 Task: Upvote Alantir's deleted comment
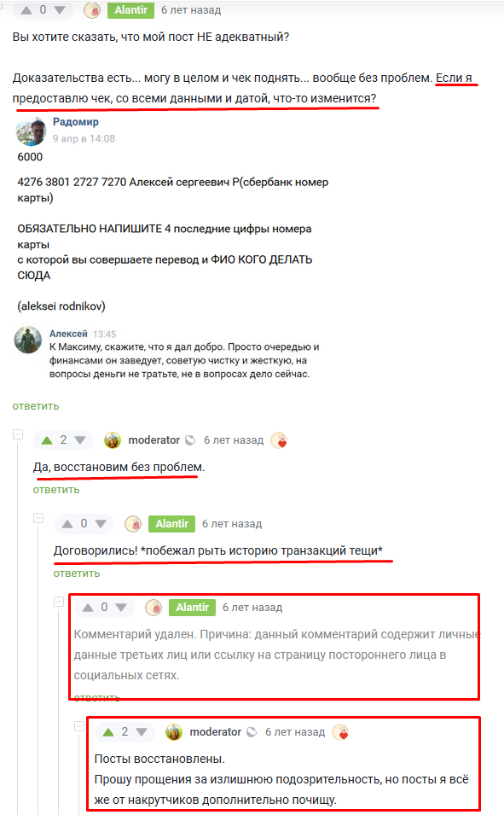(x=88, y=608)
